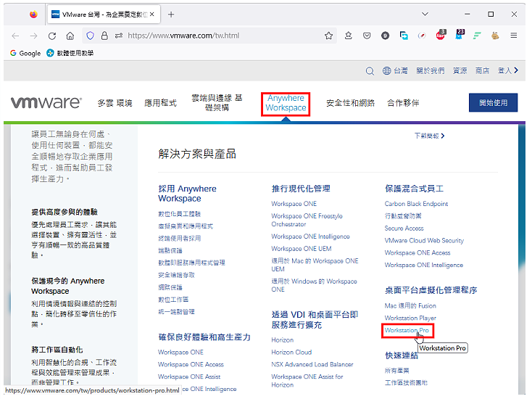The image size is (532, 399).
Task: Open 確保良好體驗和高生產力 heading link
Action: [x=204, y=337]
